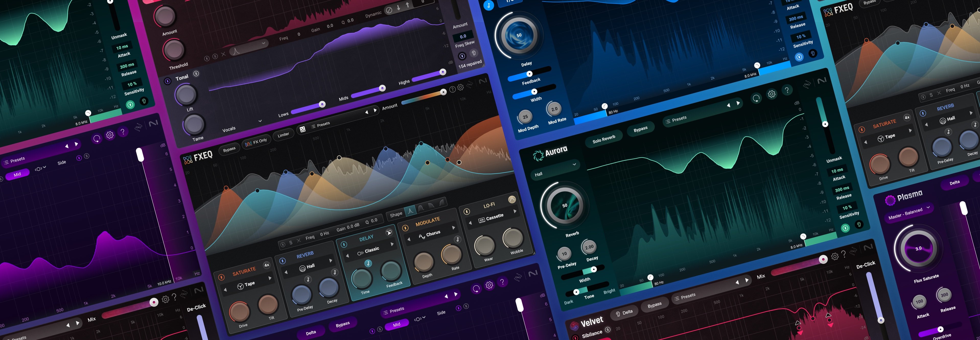Click the note icon in the blue delay plugin
This screenshot has width=980, height=340.
tap(489, 5)
